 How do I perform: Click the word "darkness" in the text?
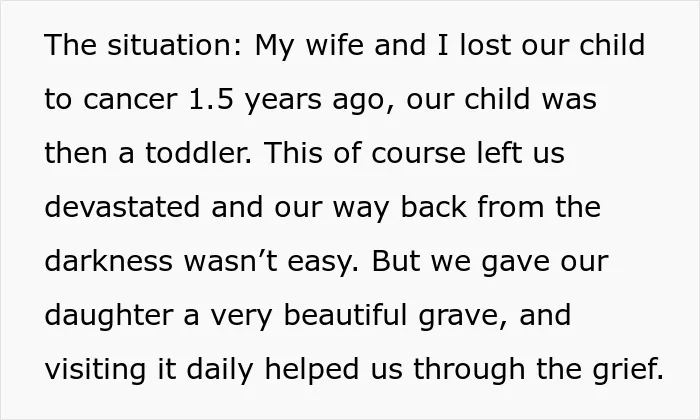[108, 261]
